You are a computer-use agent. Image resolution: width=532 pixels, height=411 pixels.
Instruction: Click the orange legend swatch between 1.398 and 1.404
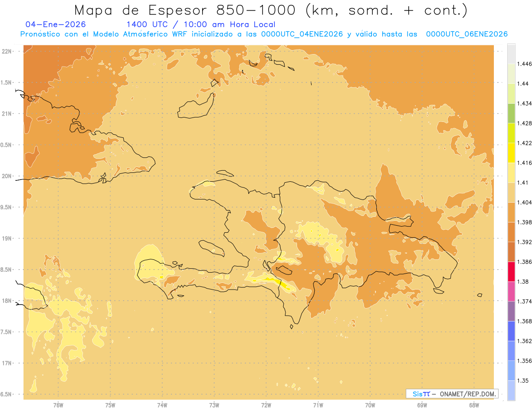[x=511, y=212]
